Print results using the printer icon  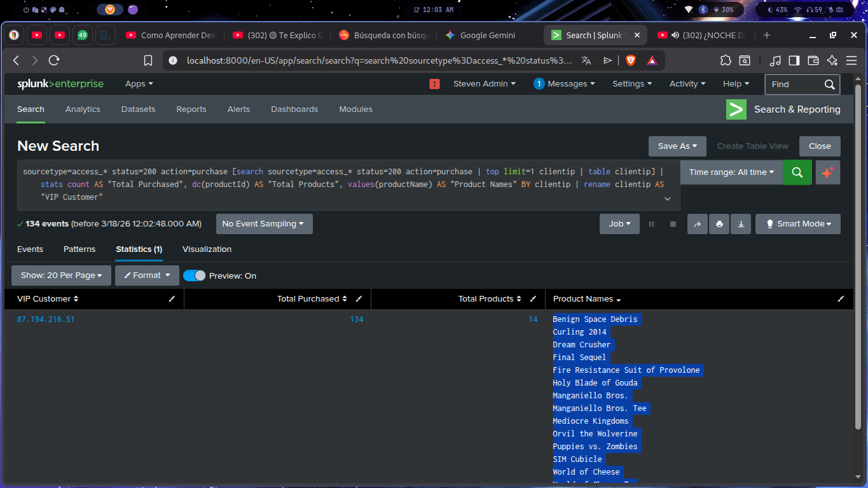(x=719, y=224)
